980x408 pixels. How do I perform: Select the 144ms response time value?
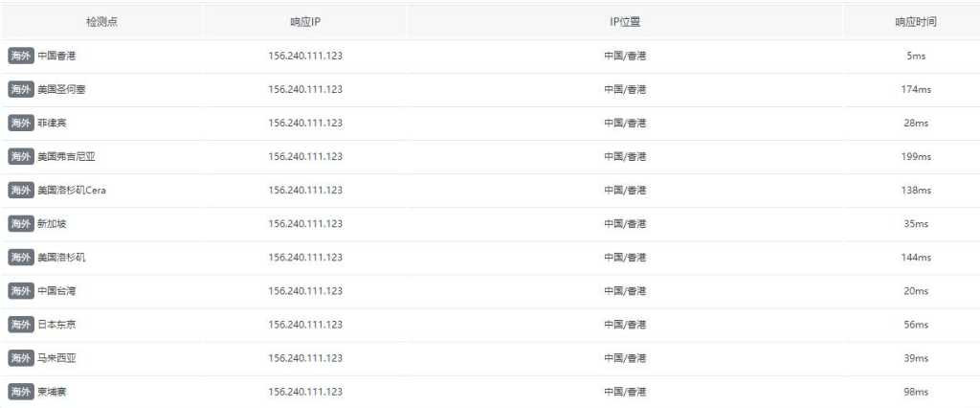click(x=916, y=258)
